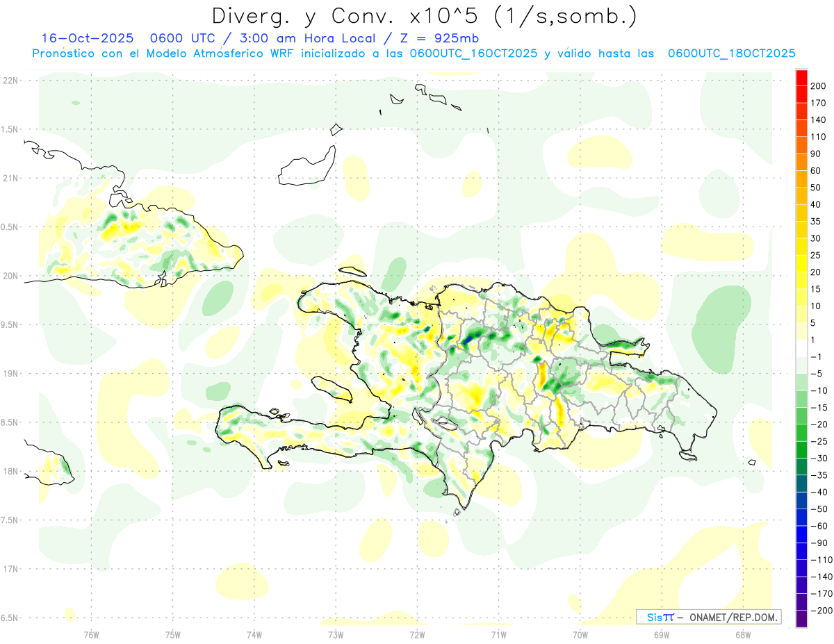Select the "17N" latitude label
The height and width of the screenshot is (644, 834).
coord(10,569)
